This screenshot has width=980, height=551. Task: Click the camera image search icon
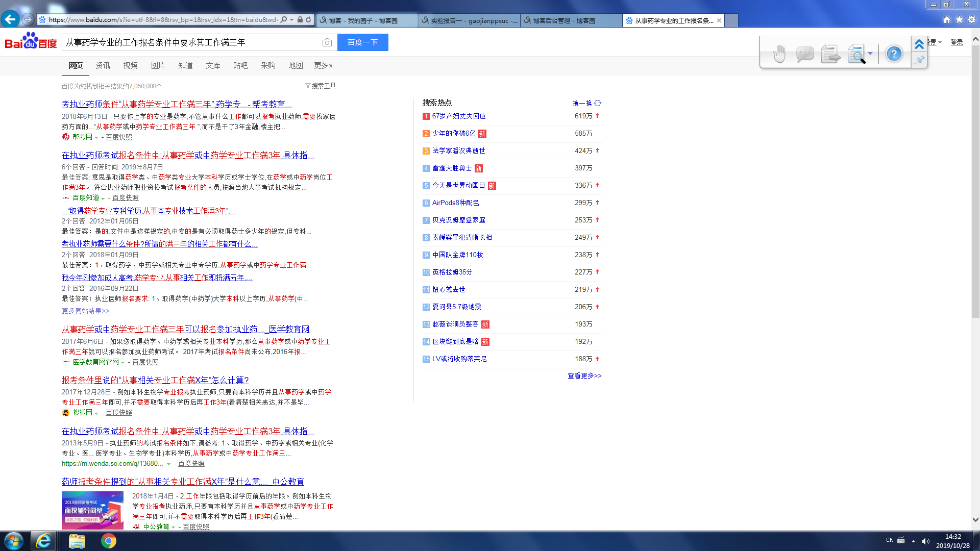click(327, 42)
